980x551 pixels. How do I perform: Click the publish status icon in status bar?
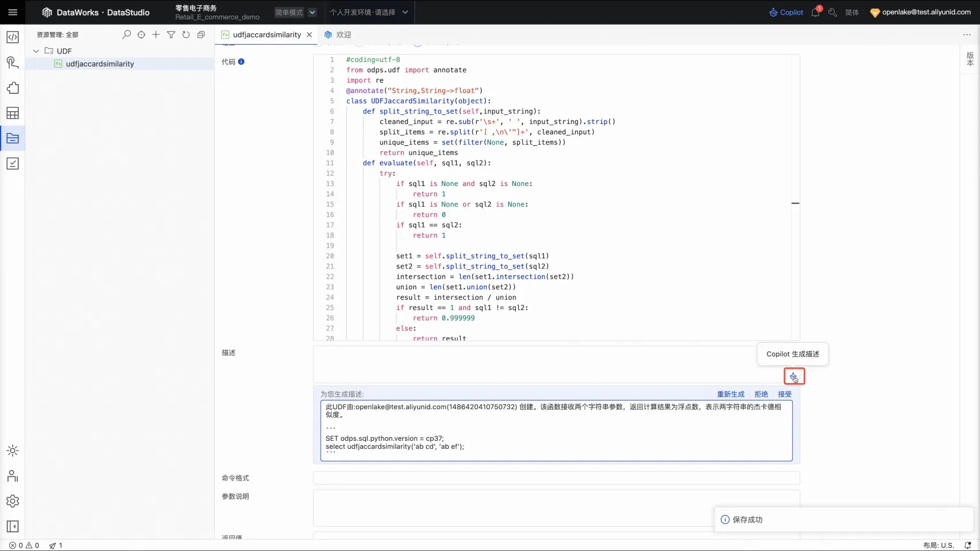point(56,545)
